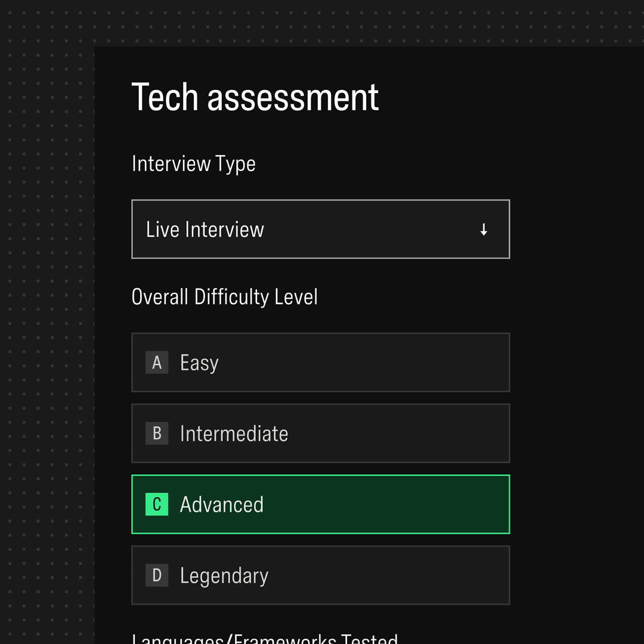The image size is (644, 644).
Task: Click the Live Interview text in combo box
Action: [x=205, y=230]
